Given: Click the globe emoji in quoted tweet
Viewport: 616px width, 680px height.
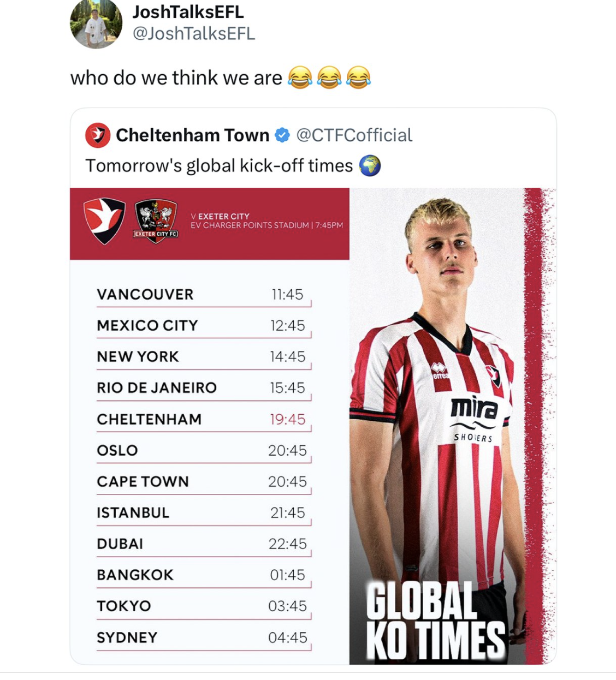Looking at the screenshot, I should click(370, 166).
